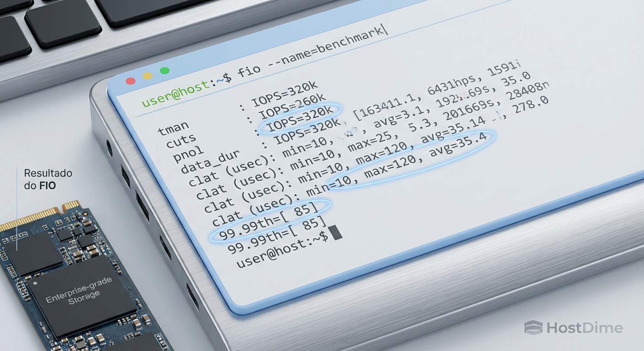Click the red close window dot
The image size is (644, 351).
coord(130,81)
